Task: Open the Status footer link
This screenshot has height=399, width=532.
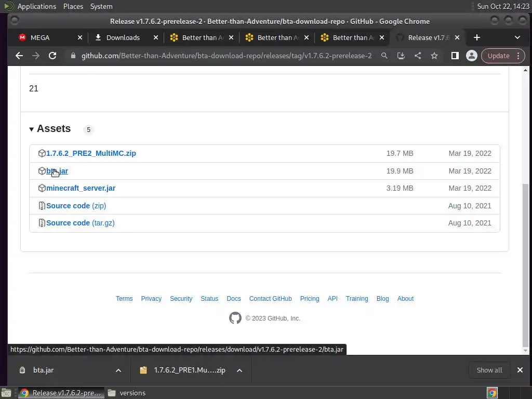Action: coord(209,299)
